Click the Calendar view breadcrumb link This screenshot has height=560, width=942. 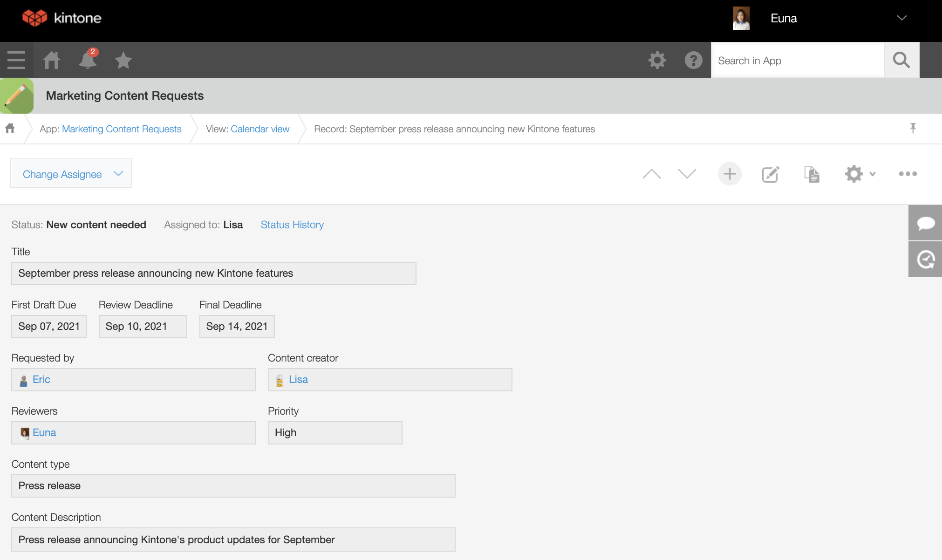[x=260, y=129]
